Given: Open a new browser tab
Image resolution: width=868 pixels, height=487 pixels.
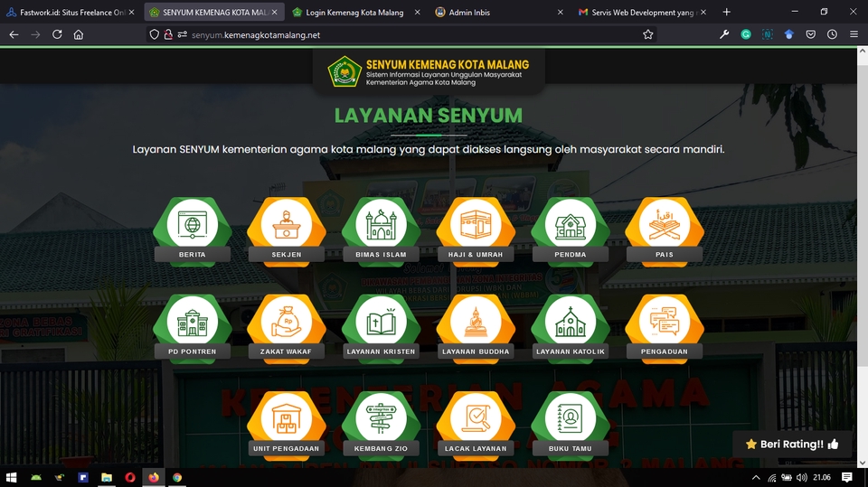Looking at the screenshot, I should point(726,12).
